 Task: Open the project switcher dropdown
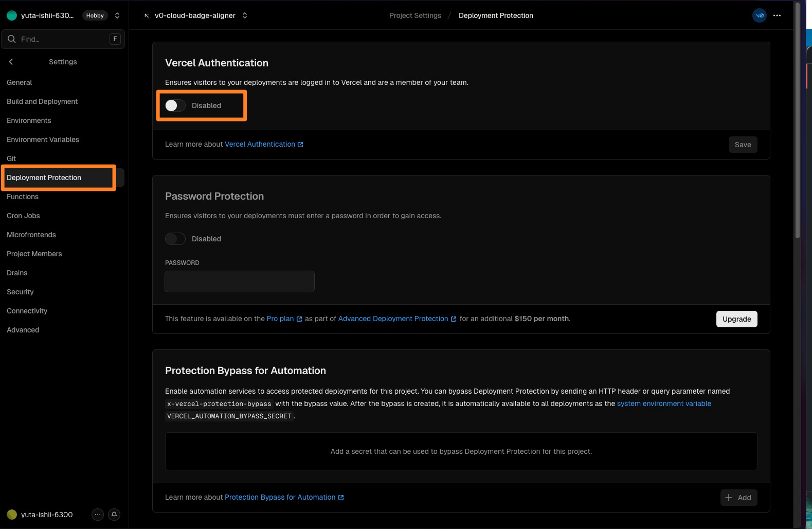coord(245,15)
